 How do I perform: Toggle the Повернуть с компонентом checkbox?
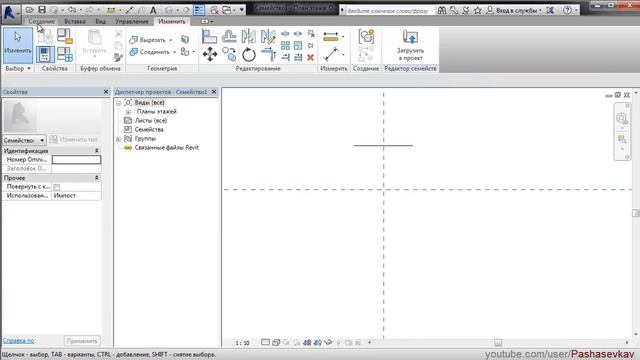tap(57, 187)
